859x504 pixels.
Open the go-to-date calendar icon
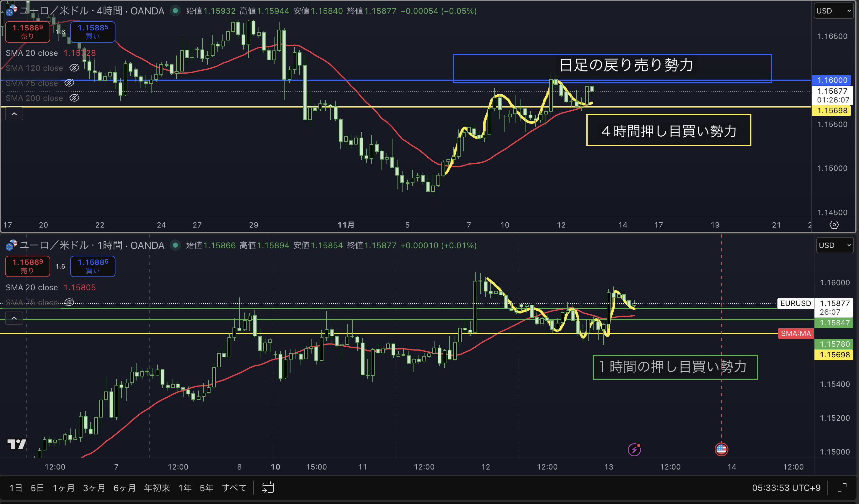268,487
